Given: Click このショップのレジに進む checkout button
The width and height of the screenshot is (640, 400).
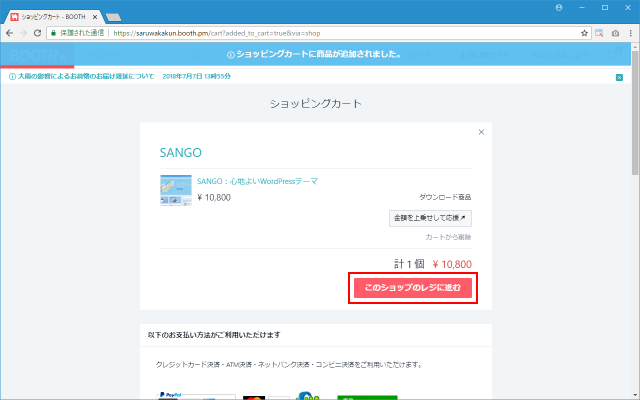Looking at the screenshot, I should 413,288.
